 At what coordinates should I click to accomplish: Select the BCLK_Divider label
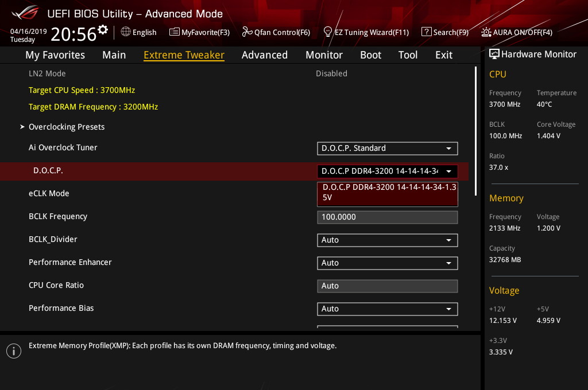[x=53, y=239]
